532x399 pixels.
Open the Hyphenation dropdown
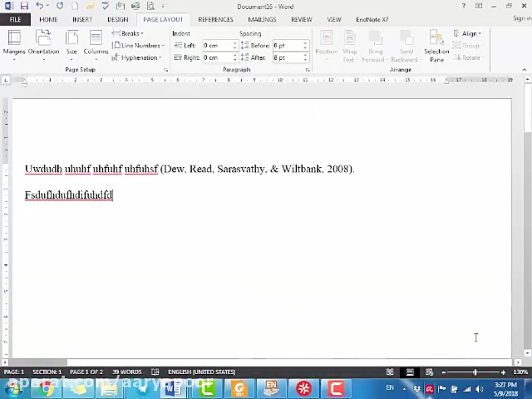pyautogui.click(x=137, y=58)
